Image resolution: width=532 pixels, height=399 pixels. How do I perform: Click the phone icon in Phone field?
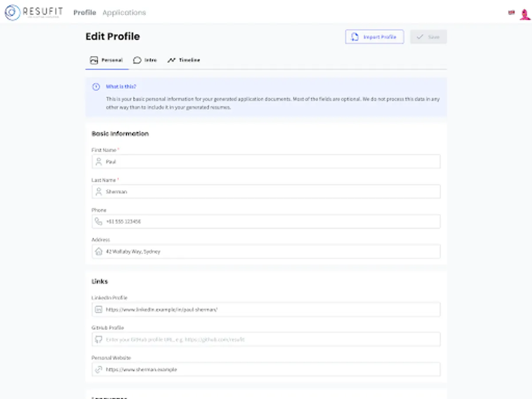click(x=98, y=221)
